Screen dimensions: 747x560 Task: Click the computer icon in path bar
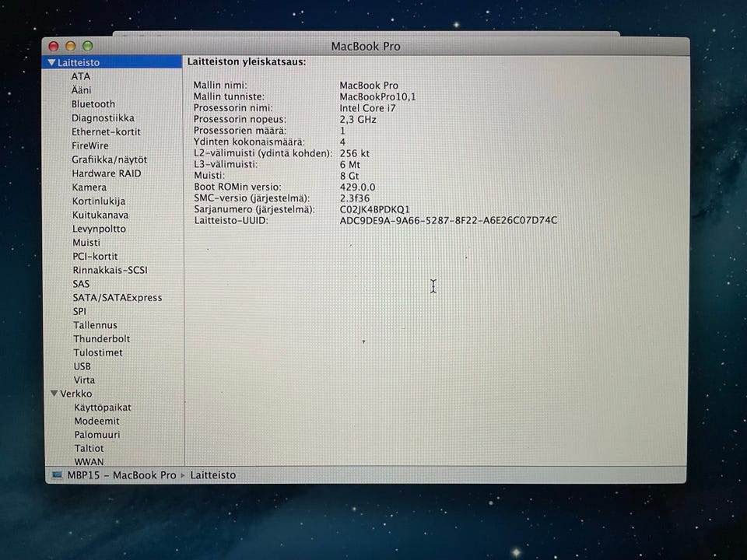57,474
